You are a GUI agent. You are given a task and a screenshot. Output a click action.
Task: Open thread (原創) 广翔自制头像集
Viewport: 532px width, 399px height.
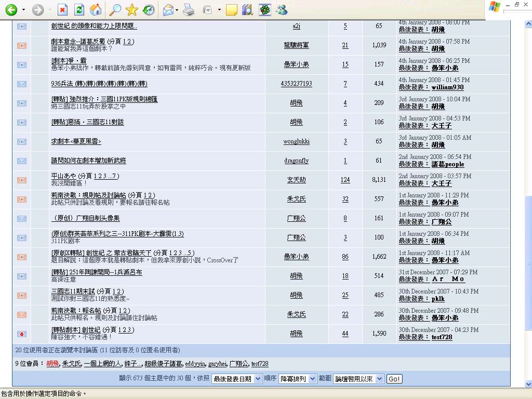tap(86, 218)
